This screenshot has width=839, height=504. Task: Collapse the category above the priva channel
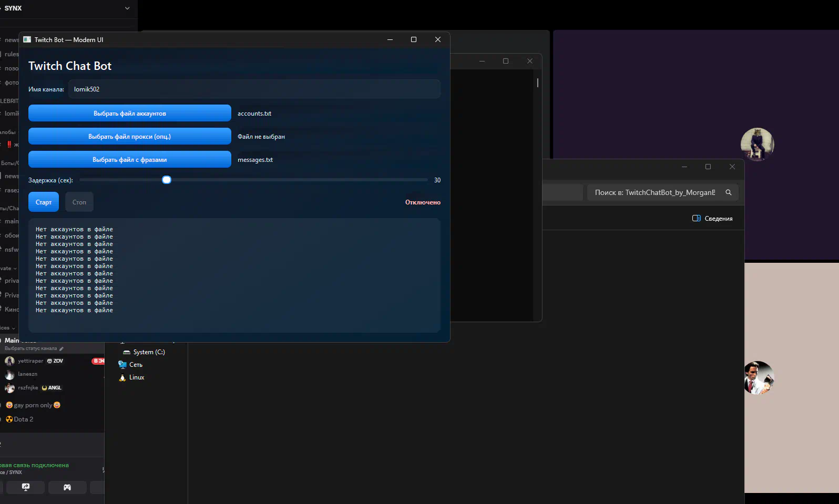coord(14,269)
